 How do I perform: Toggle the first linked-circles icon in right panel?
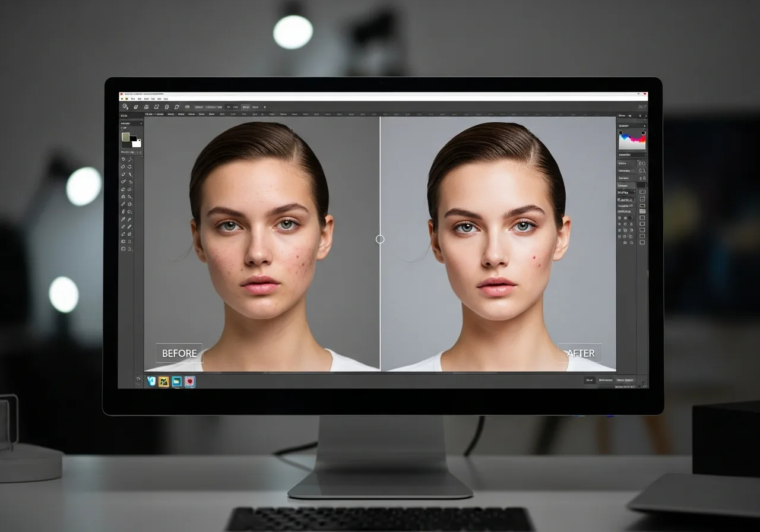(x=642, y=163)
